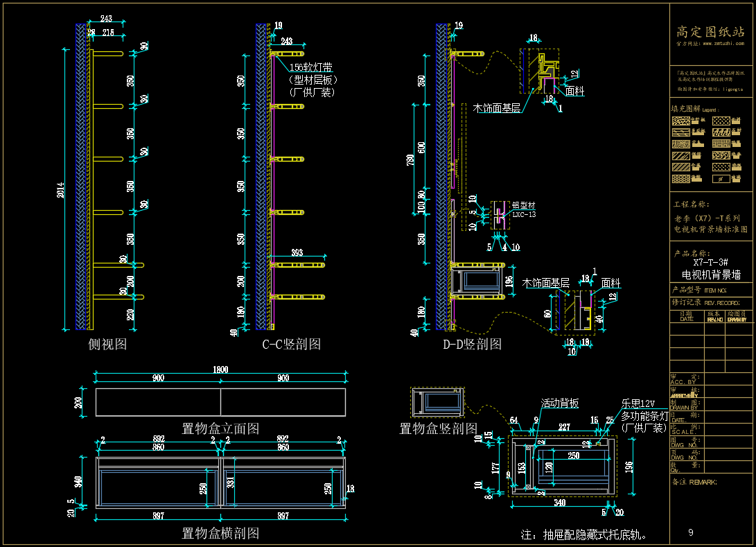The image size is (756, 547).
Task: Select the legend swatch marked with #
Action: point(721,178)
